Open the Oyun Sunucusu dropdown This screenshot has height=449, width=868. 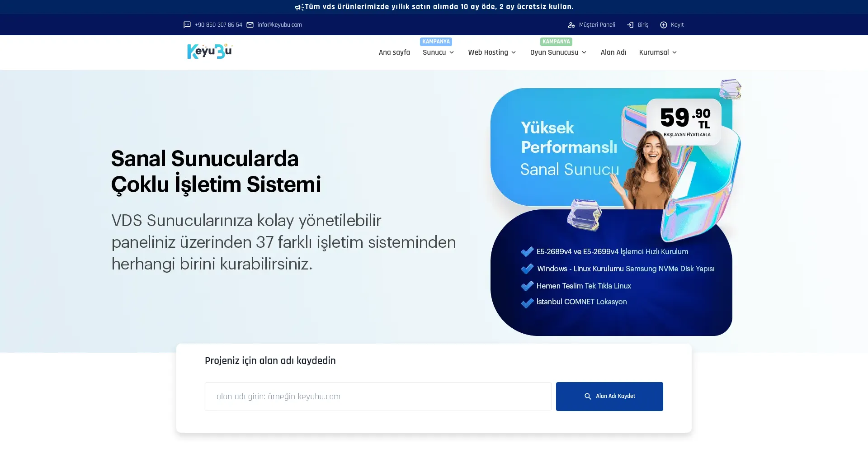point(558,52)
